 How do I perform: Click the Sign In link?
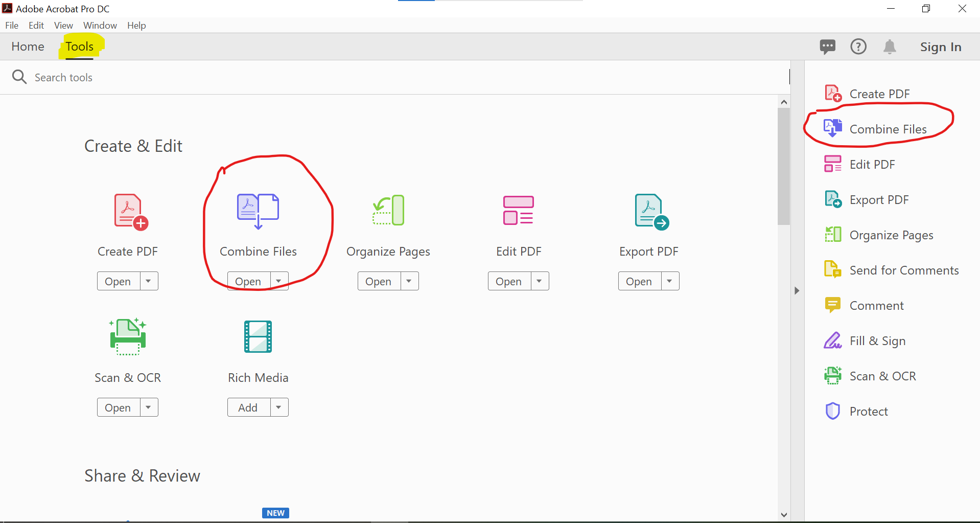pos(941,47)
